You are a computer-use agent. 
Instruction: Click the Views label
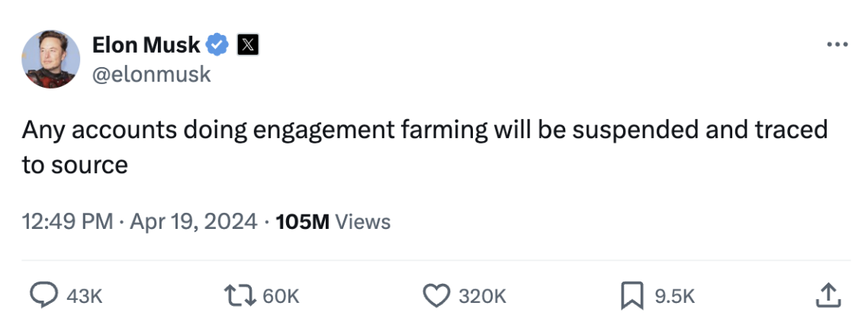pyautogui.click(x=363, y=222)
